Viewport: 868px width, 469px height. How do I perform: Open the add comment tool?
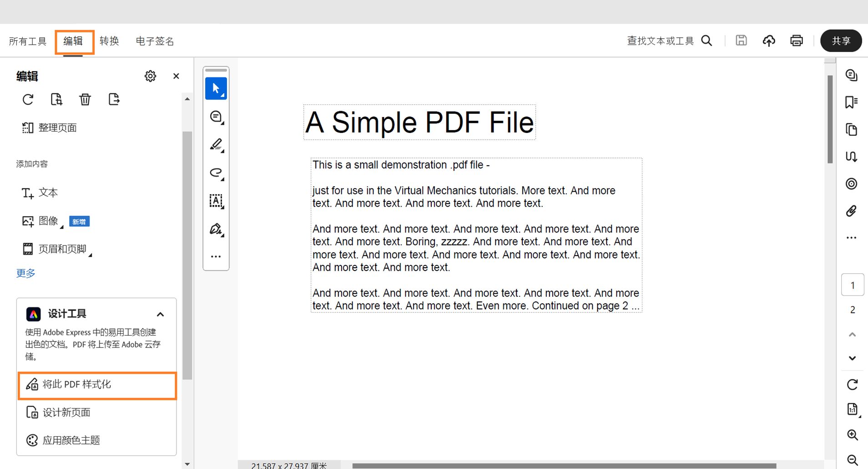(216, 117)
